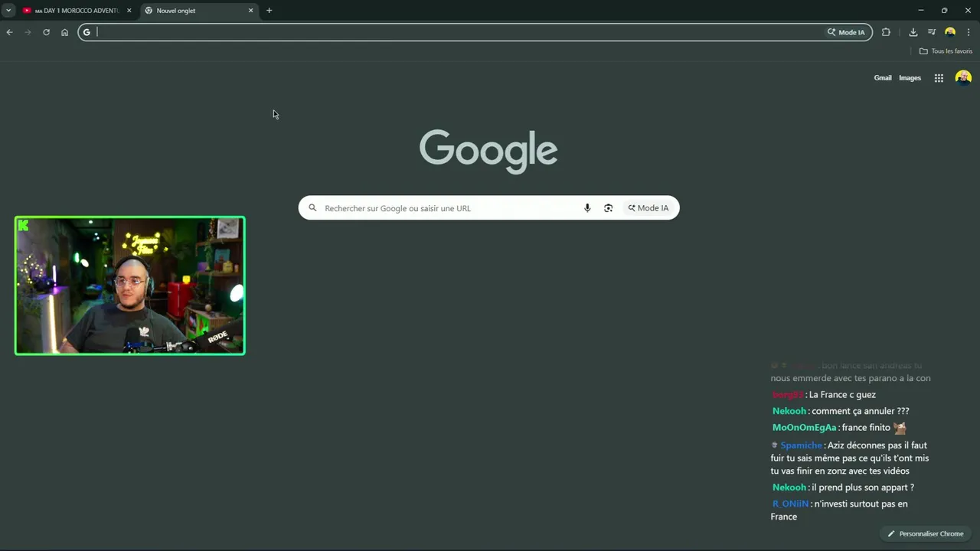Search by image with Lens icon
Image resolution: width=980 pixels, height=551 pixels.
(608, 208)
